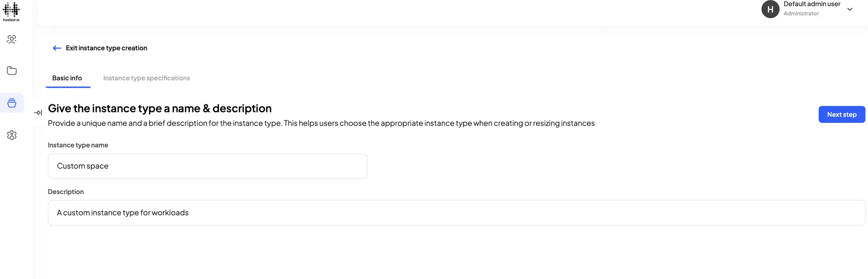
Task: Click the circular H user avatar
Action: 770,9
